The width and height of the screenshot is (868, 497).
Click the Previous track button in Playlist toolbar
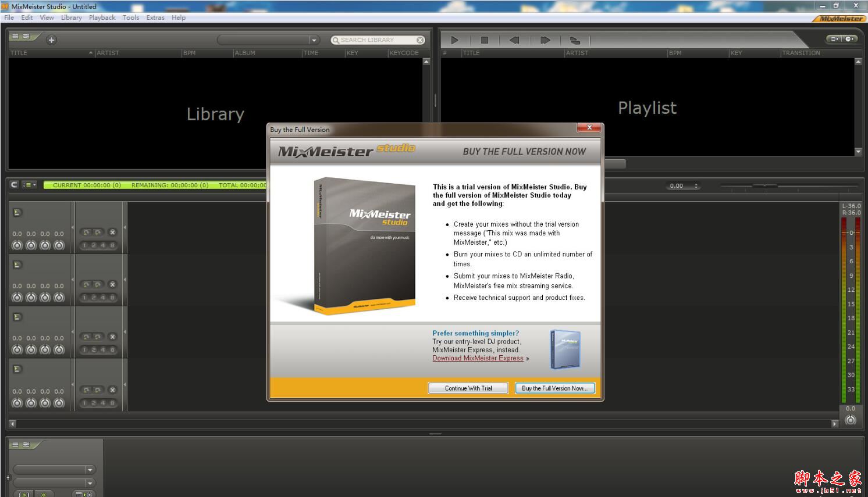[x=514, y=40]
